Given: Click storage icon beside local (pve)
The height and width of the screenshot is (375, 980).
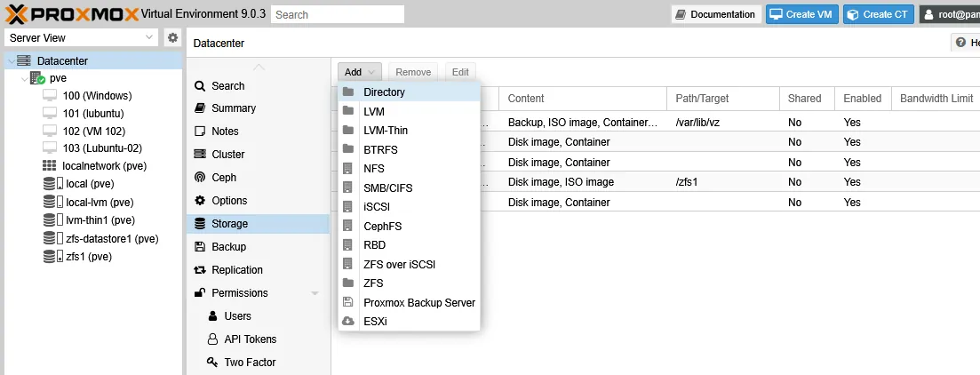Looking at the screenshot, I should pos(53,184).
